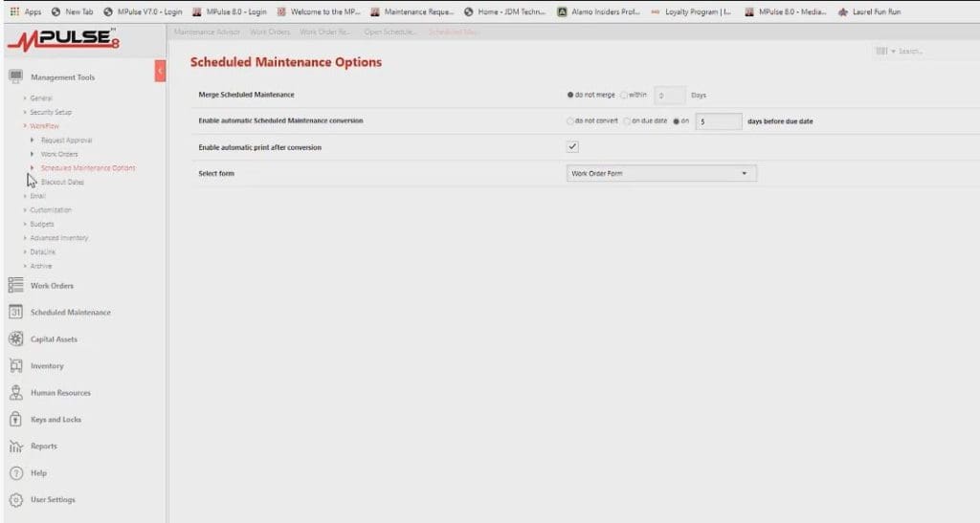Open MPulse 8.0 - Login bookmark

tap(230, 11)
